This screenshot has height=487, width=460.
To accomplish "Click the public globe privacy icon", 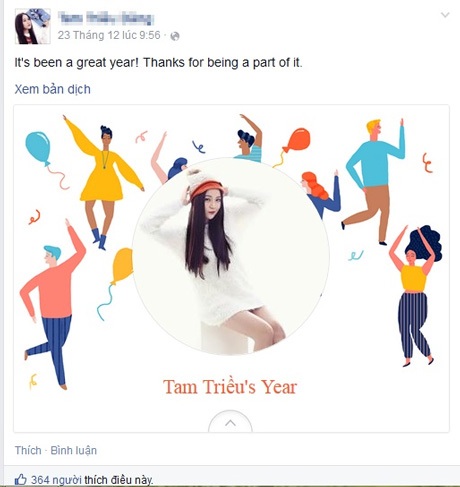I will 175,36.
